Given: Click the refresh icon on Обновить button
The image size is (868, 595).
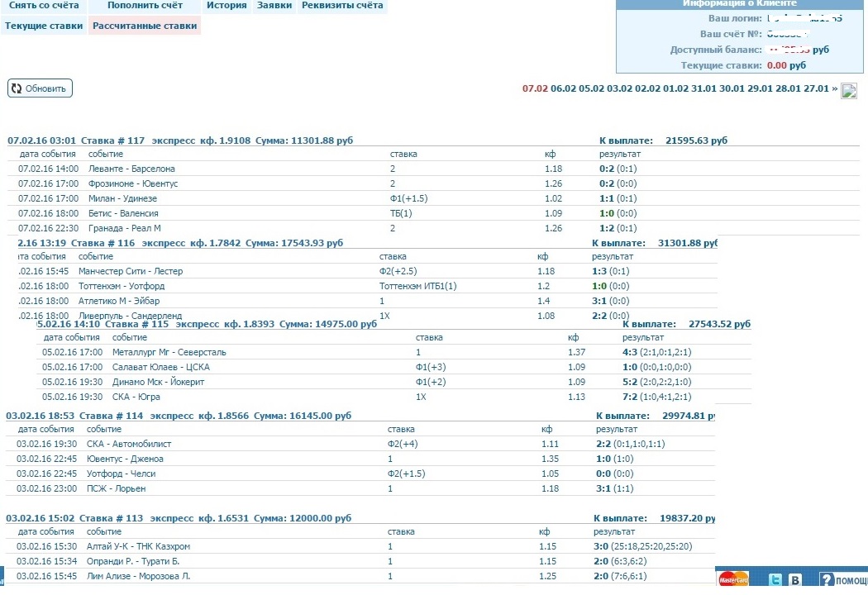Looking at the screenshot, I should click(x=17, y=88).
